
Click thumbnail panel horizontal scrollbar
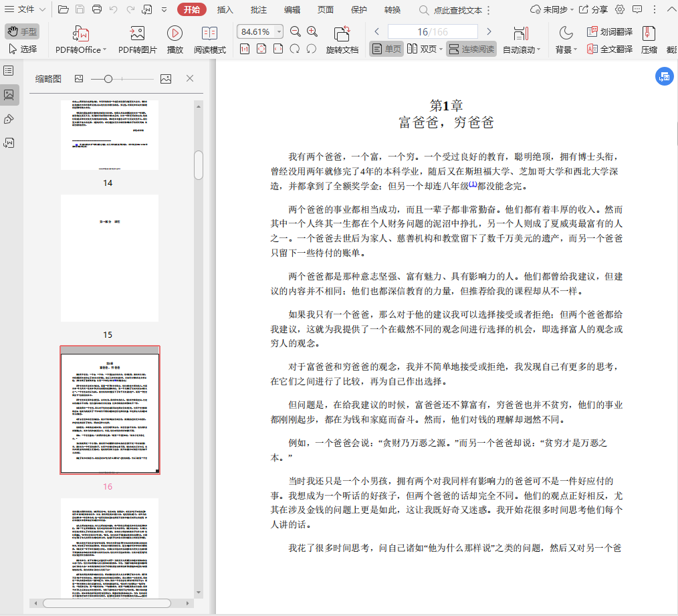(107, 603)
